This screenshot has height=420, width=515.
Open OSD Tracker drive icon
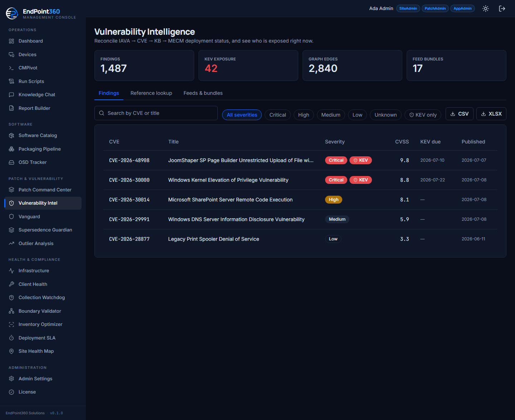tap(11, 162)
